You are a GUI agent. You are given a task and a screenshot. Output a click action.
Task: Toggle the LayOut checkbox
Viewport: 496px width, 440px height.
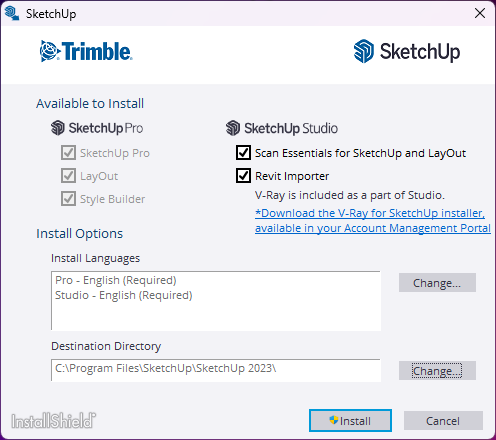[68, 176]
